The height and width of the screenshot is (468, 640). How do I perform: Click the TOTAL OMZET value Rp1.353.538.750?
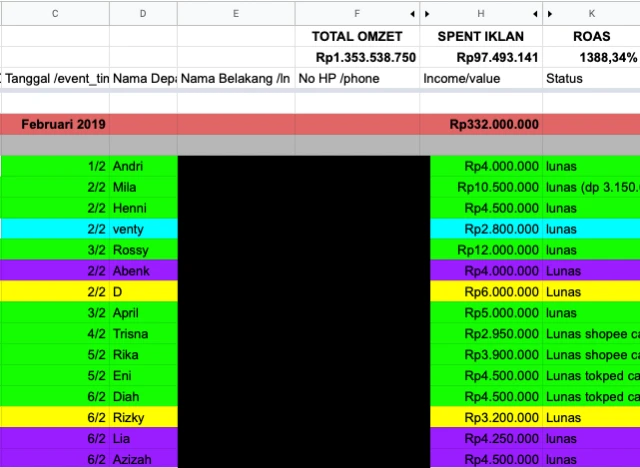point(365,58)
